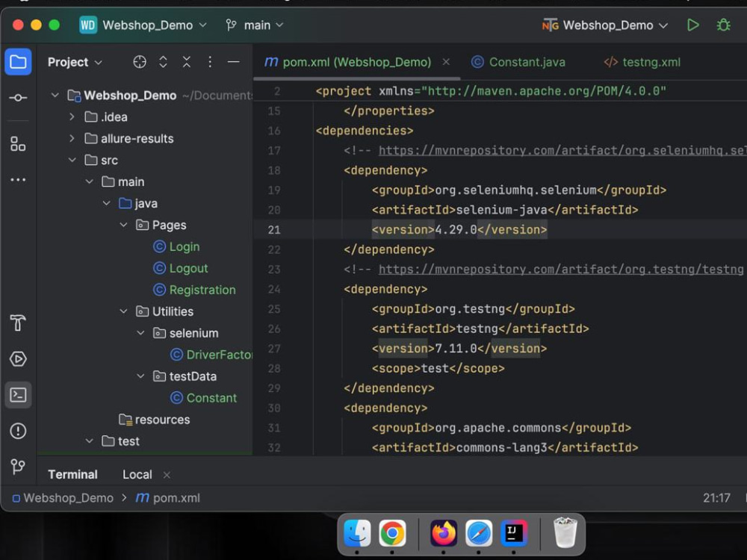The image size is (747, 560).
Task: Collapse the Utilities package
Action: pyautogui.click(x=123, y=311)
